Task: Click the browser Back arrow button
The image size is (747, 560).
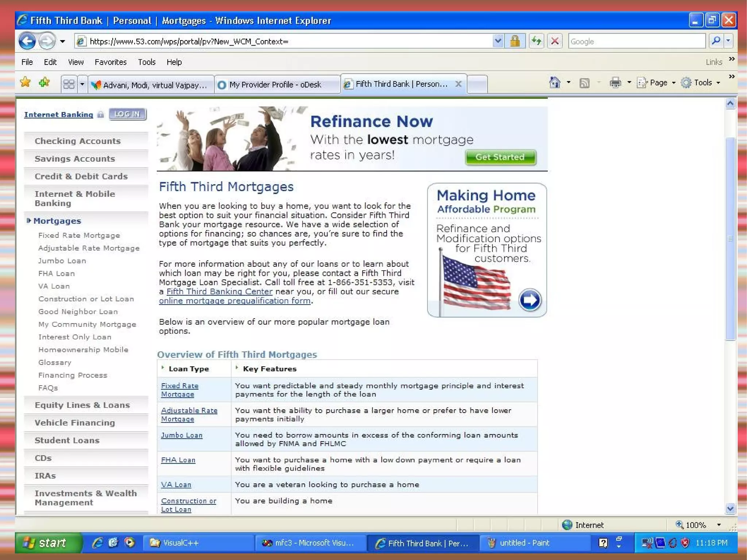Action: point(27,41)
